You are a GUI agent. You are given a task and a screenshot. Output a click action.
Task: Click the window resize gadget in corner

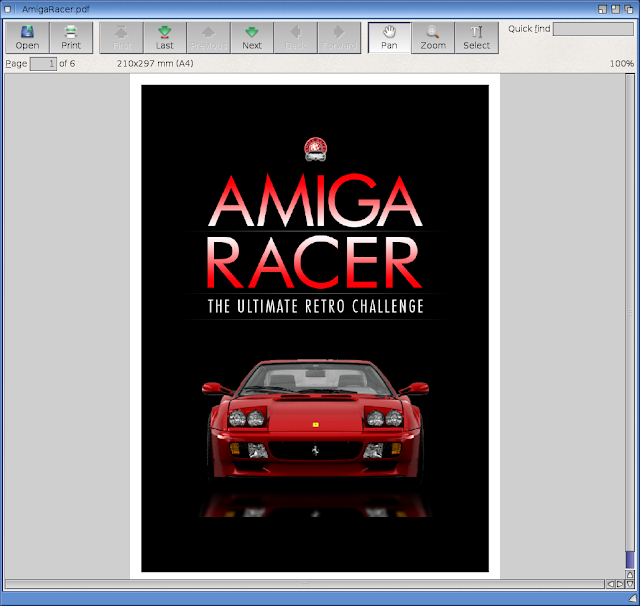coord(633,598)
